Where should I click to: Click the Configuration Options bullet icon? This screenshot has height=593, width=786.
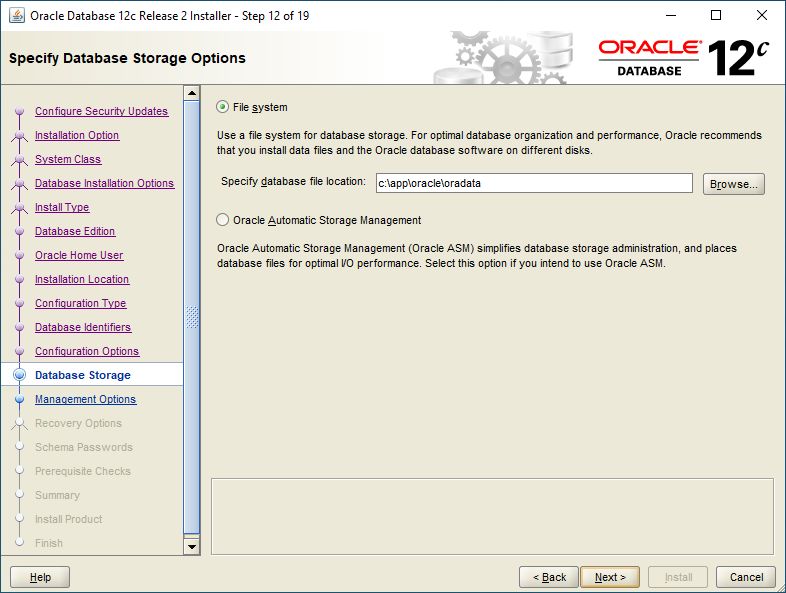[20, 351]
